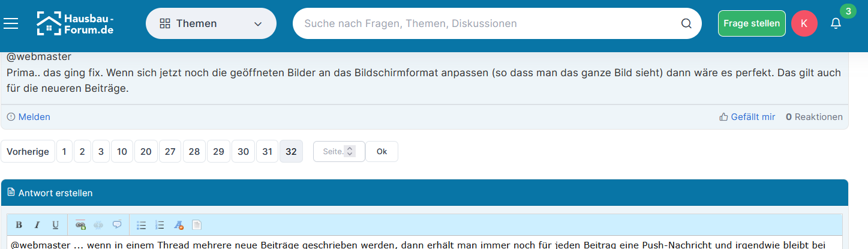868x249 pixels.
Task: Insert a quote block in editor
Action: point(117,225)
